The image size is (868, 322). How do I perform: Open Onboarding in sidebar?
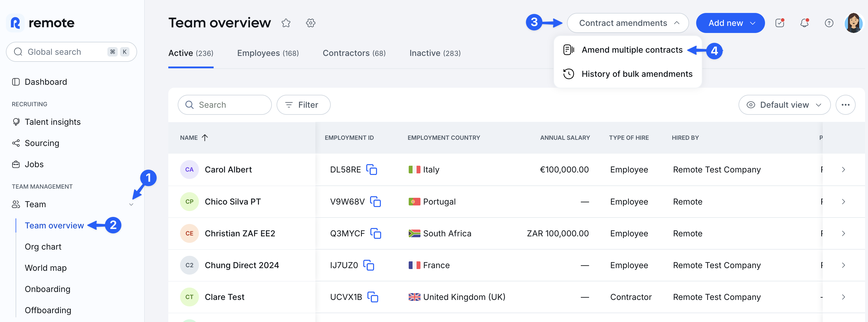pyautogui.click(x=47, y=289)
